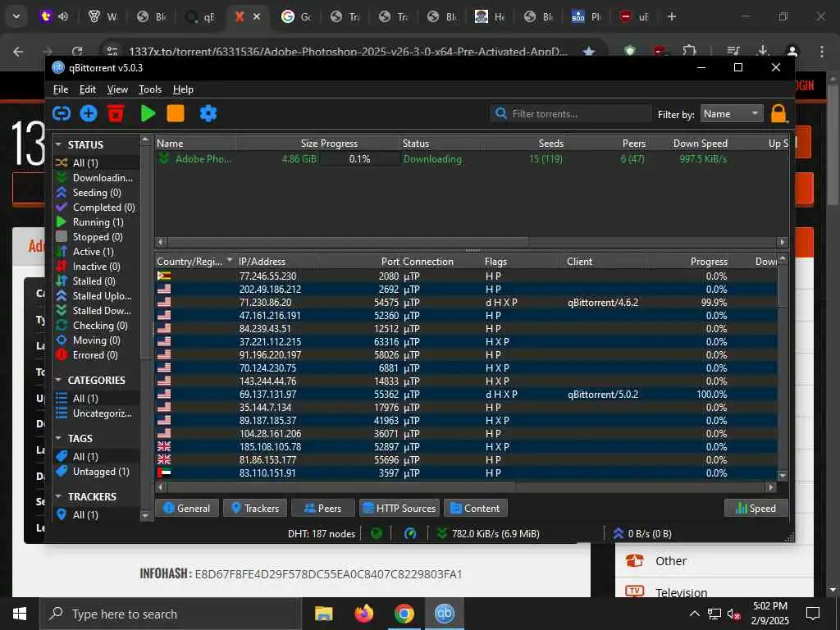Select the Stalled (0) status filter
Screen dimensions: 840x630
pos(95,281)
